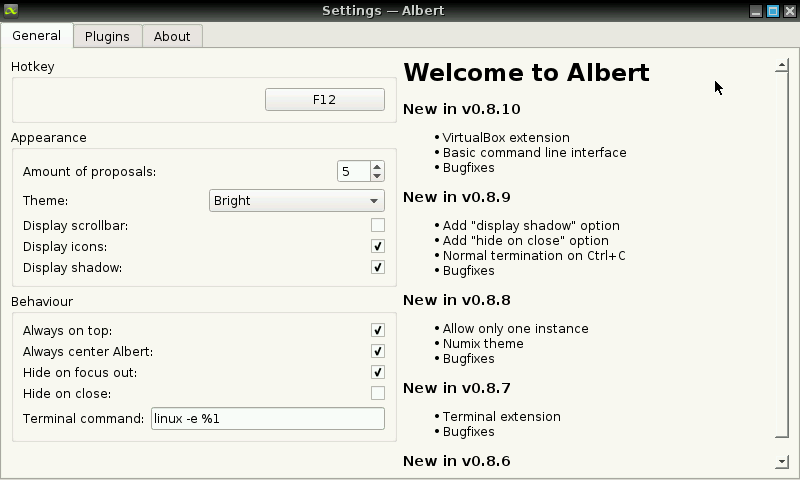Click the F12 hotkey button

[x=324, y=99]
